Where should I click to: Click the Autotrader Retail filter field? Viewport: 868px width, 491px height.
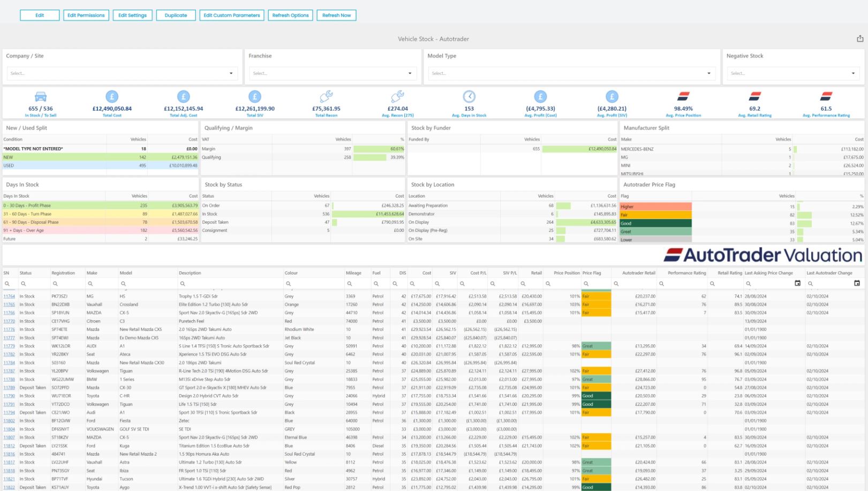click(x=635, y=284)
